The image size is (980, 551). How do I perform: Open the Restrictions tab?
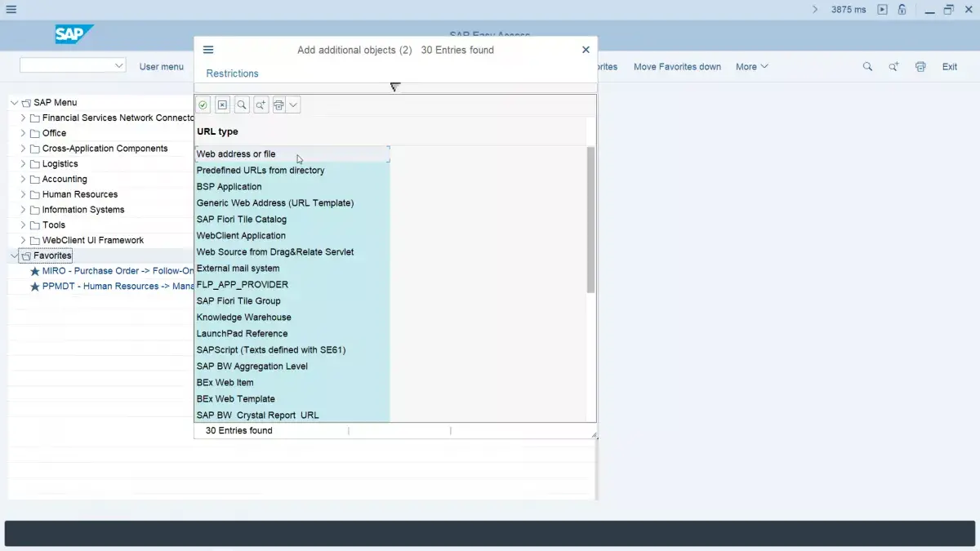232,73
